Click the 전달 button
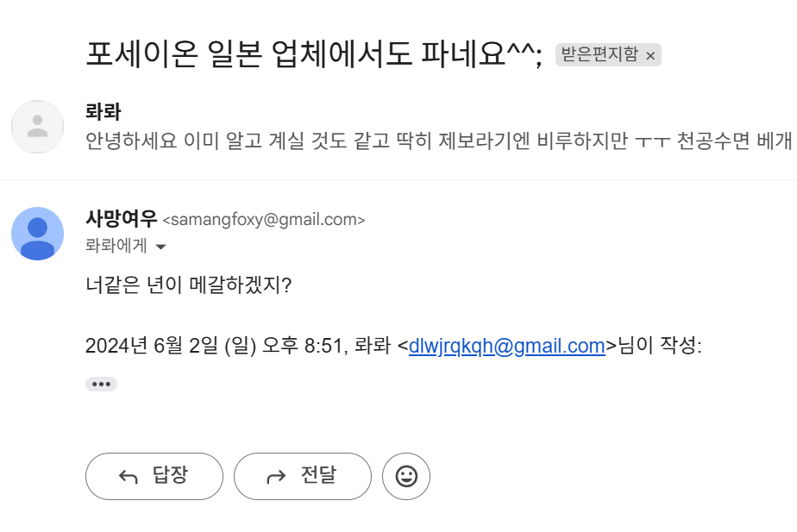 click(x=303, y=476)
